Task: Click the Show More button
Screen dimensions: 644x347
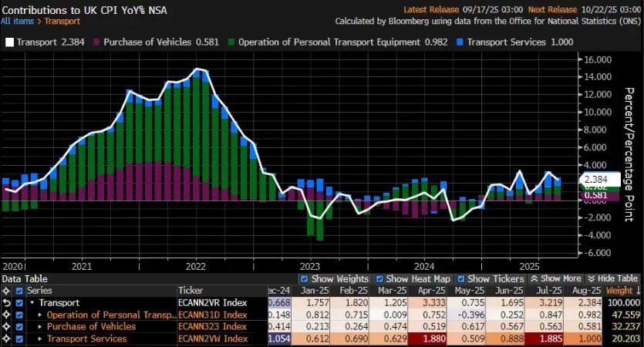Action: (555, 278)
